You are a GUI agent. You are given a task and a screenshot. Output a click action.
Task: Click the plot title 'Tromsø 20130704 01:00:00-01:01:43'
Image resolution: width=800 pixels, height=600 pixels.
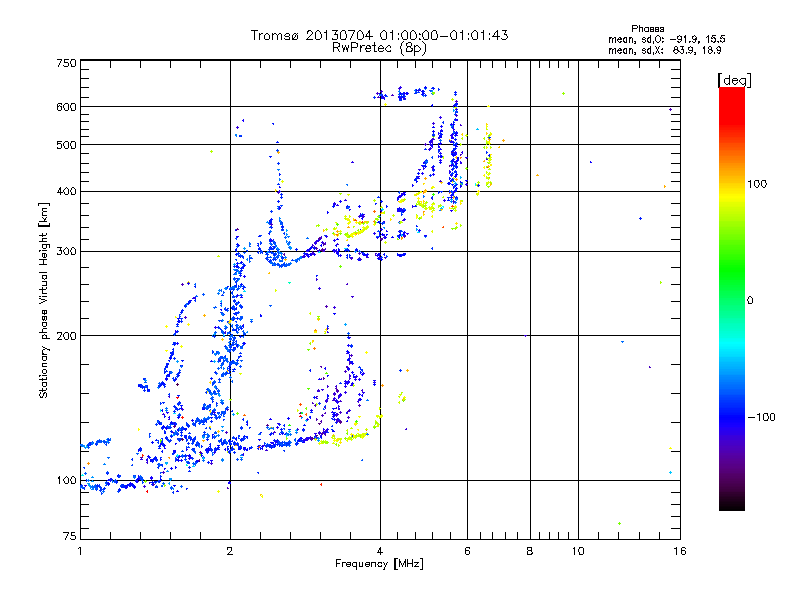(x=379, y=35)
